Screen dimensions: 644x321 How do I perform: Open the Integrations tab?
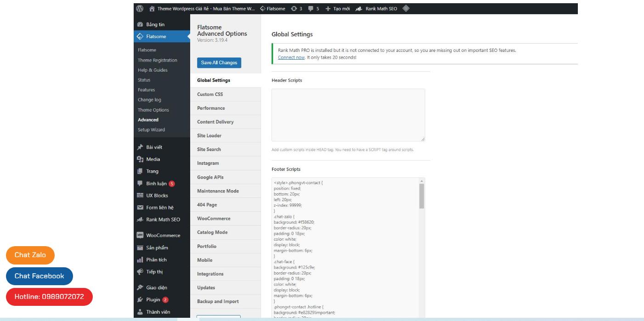226,274
